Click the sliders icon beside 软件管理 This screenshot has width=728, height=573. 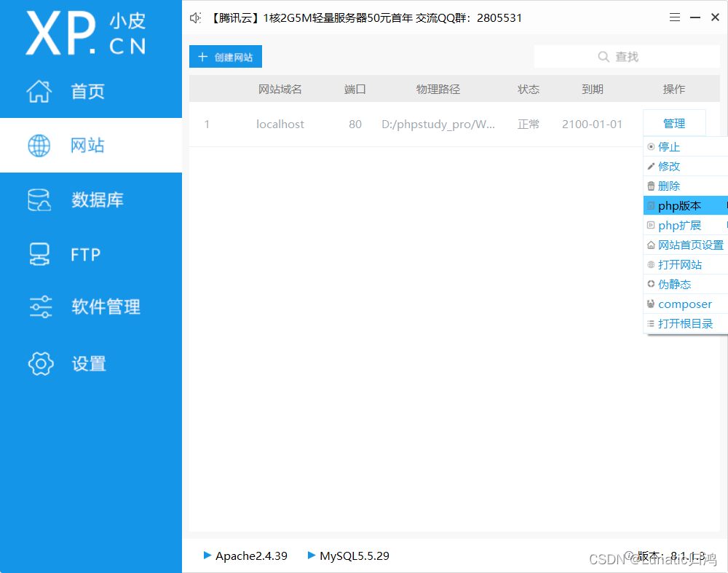coord(40,307)
